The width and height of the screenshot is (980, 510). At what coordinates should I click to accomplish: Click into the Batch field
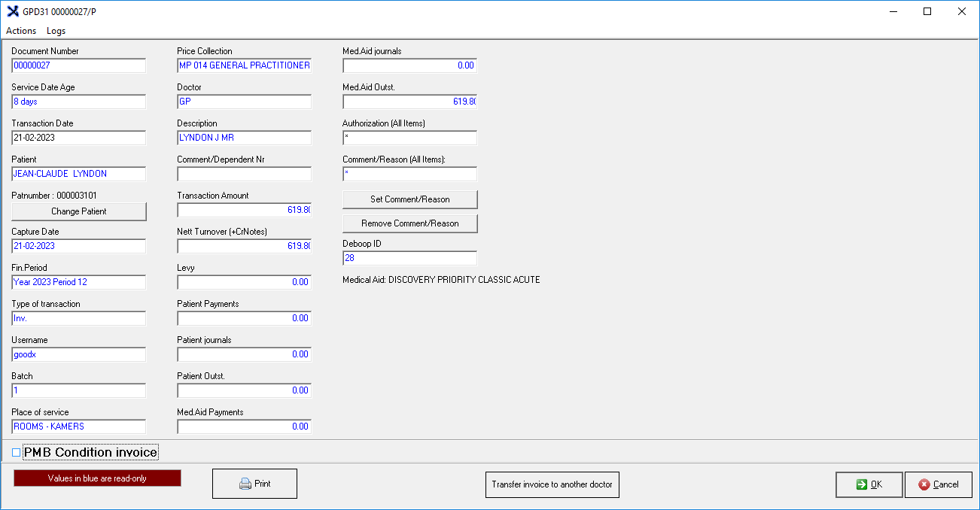coord(78,390)
